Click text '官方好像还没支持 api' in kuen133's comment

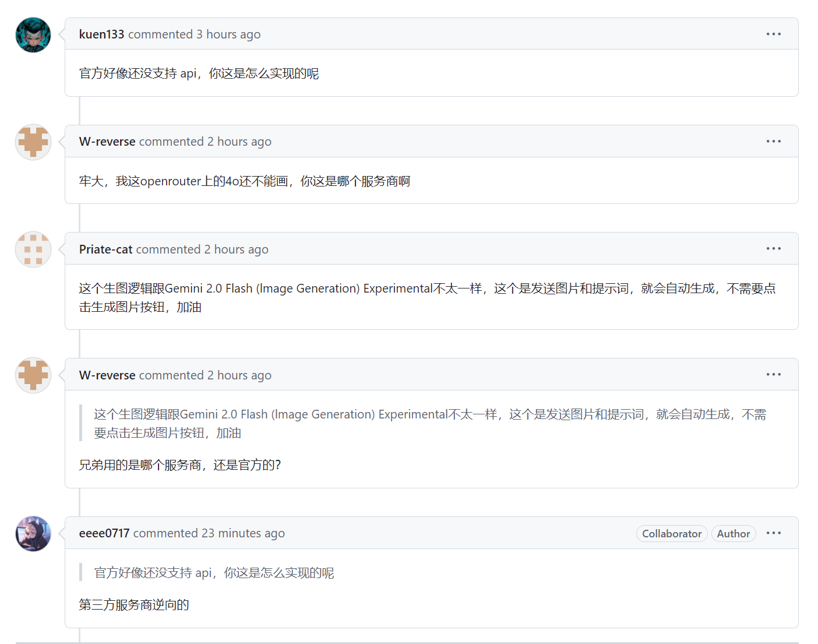pos(138,73)
